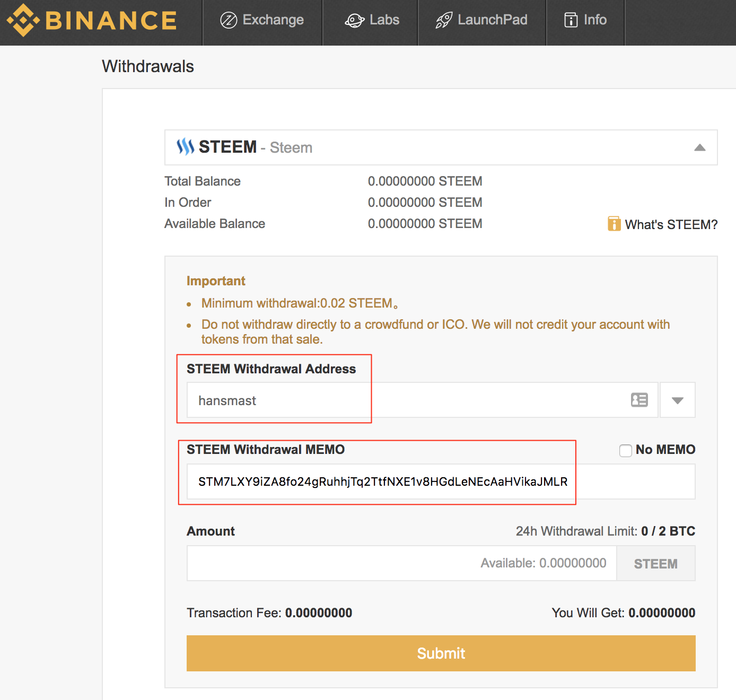The height and width of the screenshot is (700, 736).
Task: Click the You Will Get amount
Action: [662, 613]
